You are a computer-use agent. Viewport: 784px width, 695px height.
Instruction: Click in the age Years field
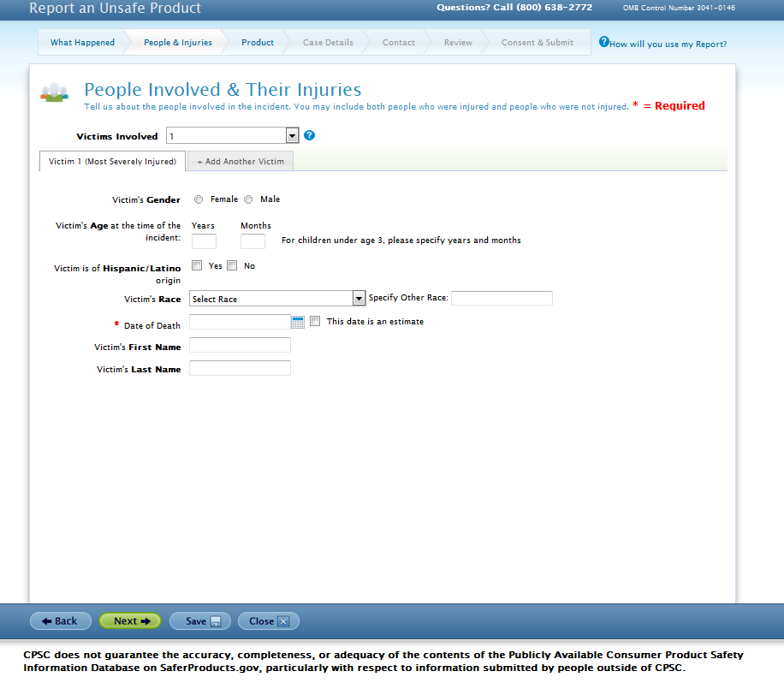(204, 241)
